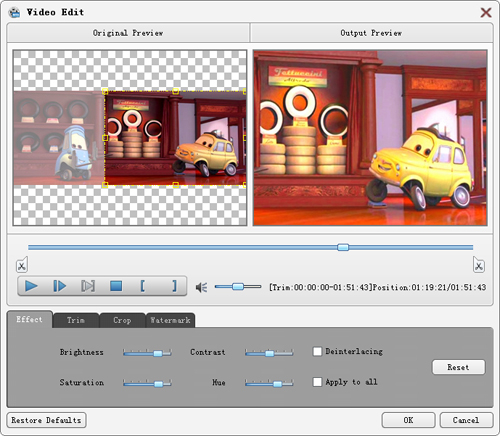Click the right scissors trim marker
500x436 pixels.
tap(479, 265)
